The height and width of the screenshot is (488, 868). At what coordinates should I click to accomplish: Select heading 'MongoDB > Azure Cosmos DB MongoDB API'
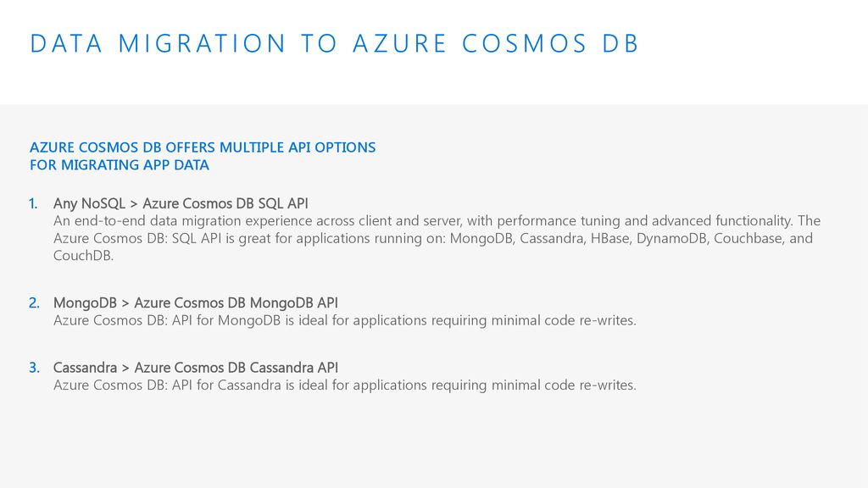[x=196, y=302]
